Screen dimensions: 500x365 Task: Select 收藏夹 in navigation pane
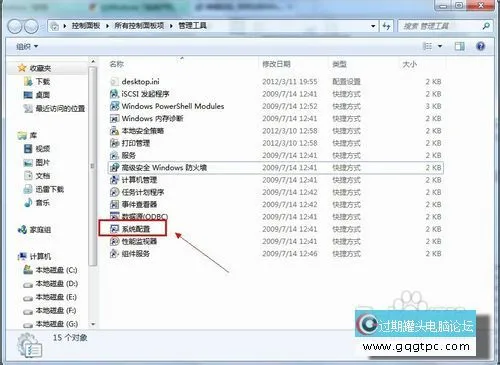tap(40, 68)
